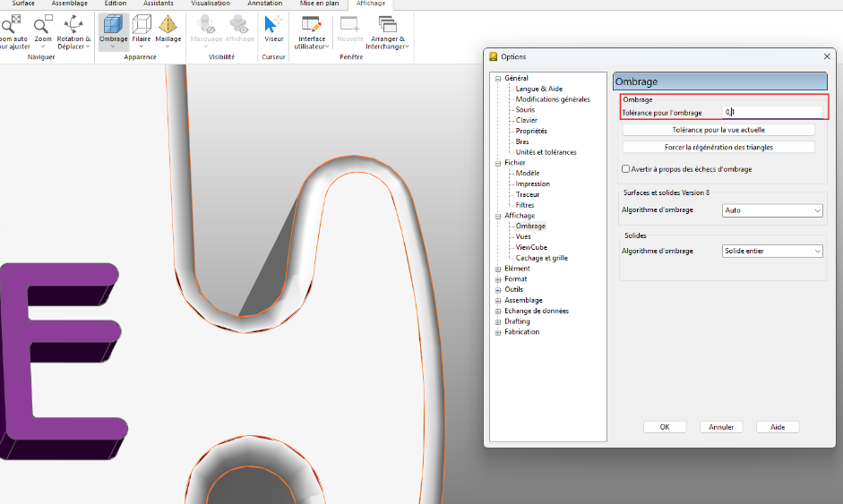Select the Ombrage shading icon in ribbon

click(x=114, y=25)
